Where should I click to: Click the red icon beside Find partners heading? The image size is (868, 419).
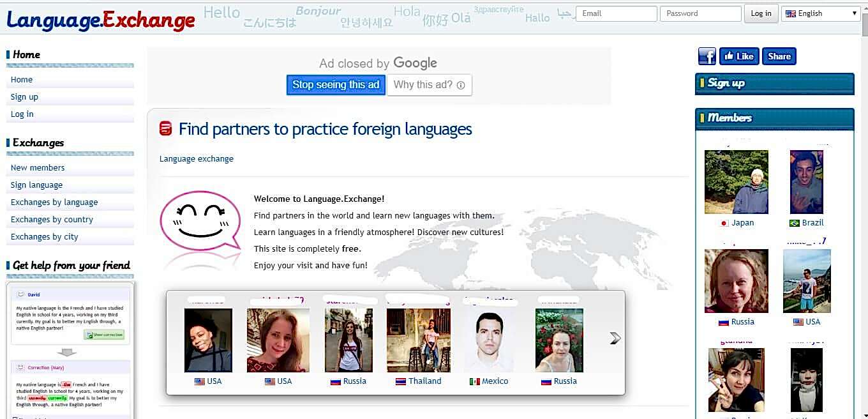pyautogui.click(x=166, y=129)
